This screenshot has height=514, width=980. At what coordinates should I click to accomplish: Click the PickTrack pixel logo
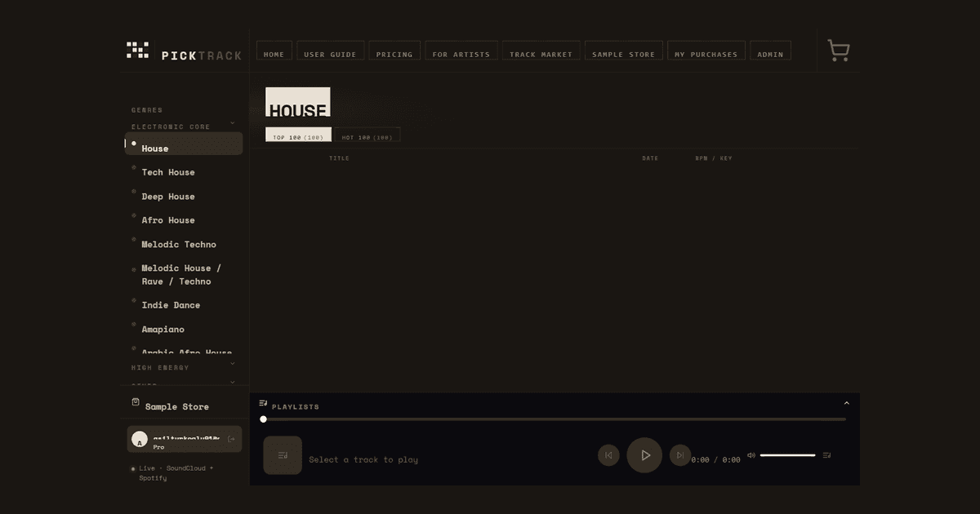(x=138, y=50)
